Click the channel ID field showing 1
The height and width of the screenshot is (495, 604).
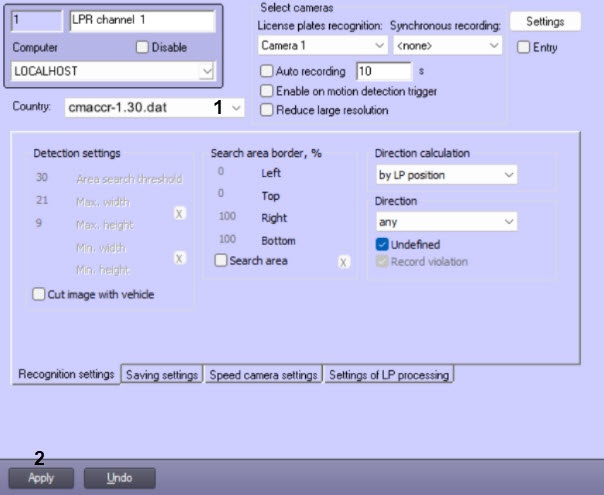(37, 20)
